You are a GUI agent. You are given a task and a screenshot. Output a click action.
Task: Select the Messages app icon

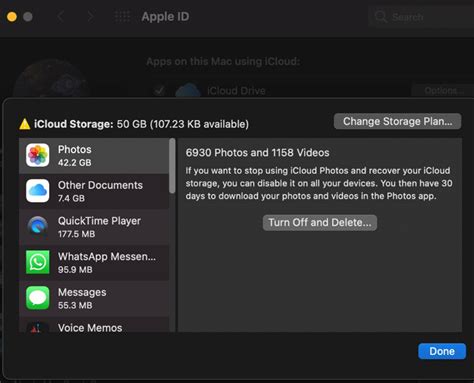click(x=38, y=298)
